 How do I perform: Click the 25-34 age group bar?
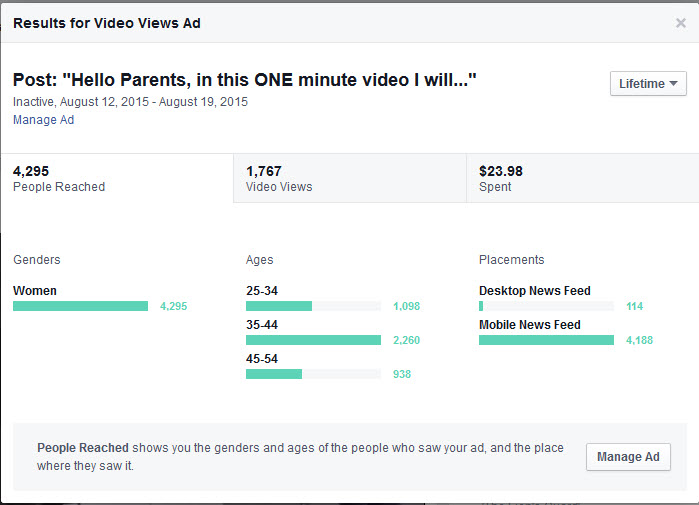click(313, 306)
